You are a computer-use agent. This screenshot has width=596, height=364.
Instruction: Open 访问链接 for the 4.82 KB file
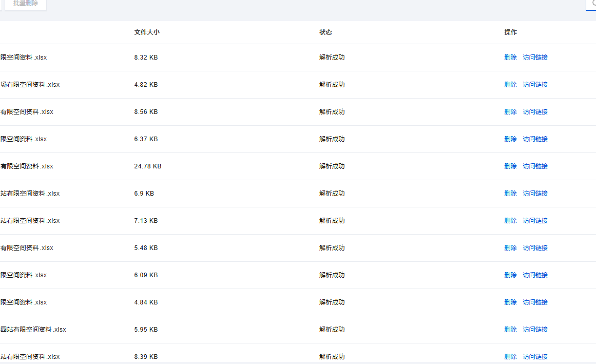tap(535, 85)
